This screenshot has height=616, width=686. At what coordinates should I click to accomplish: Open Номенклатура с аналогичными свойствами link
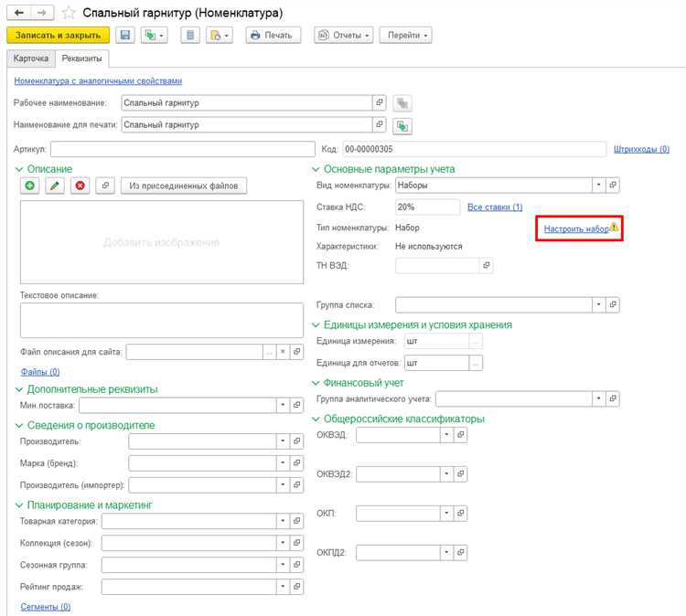coord(98,80)
